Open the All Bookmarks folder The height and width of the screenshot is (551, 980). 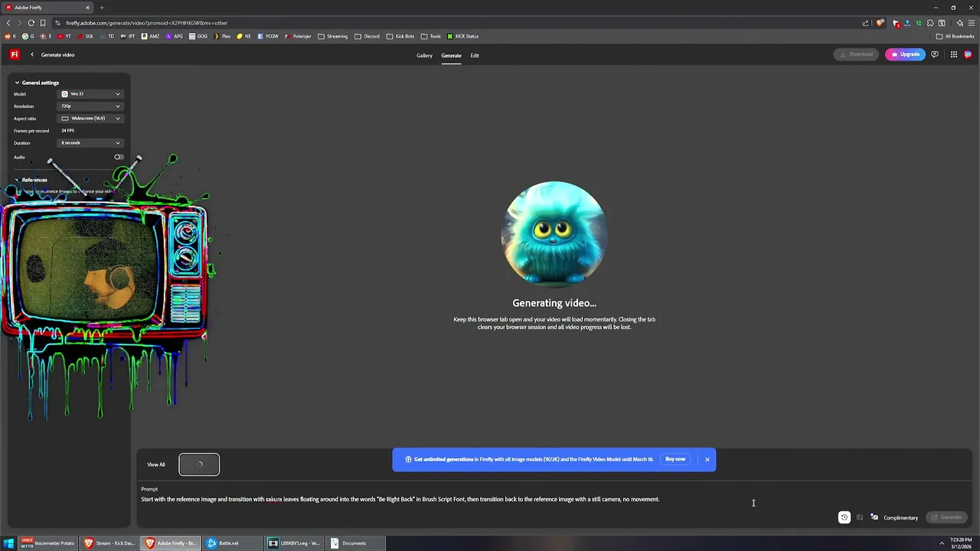(955, 36)
